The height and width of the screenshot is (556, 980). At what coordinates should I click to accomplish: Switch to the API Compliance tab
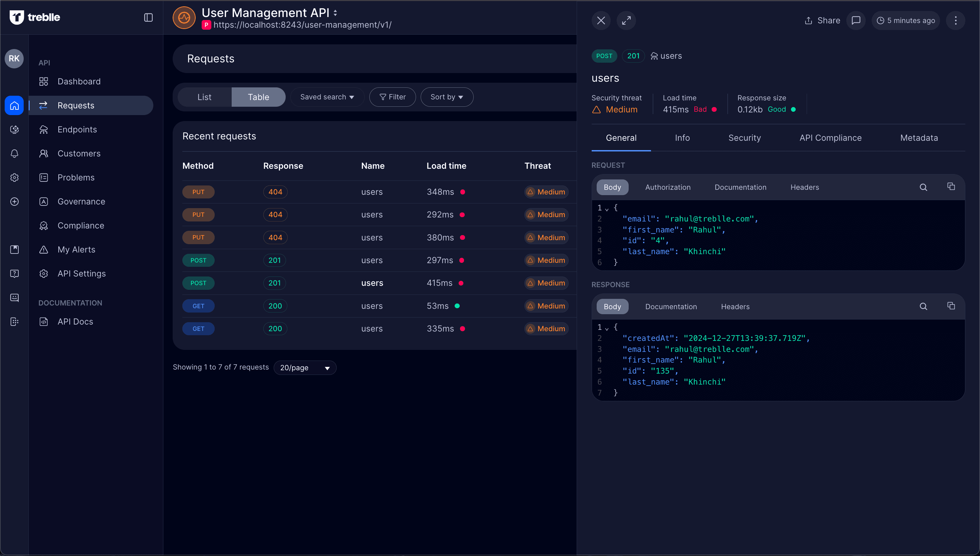click(830, 138)
